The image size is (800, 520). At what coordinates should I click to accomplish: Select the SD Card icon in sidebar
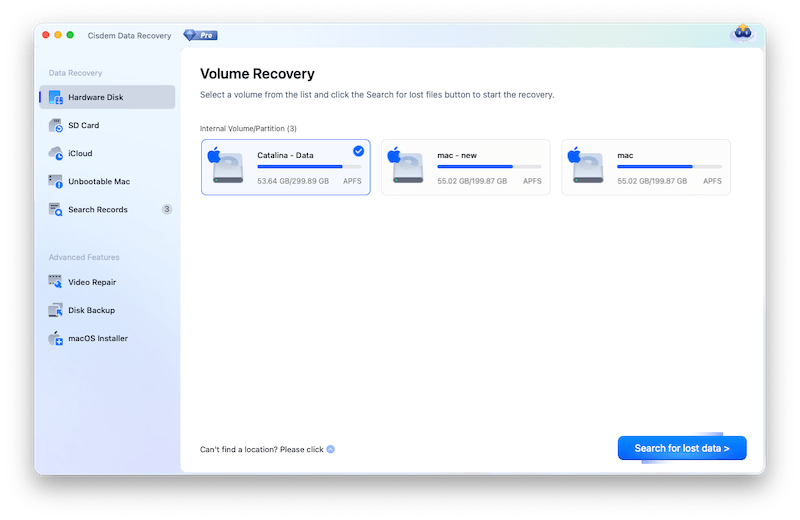point(57,126)
